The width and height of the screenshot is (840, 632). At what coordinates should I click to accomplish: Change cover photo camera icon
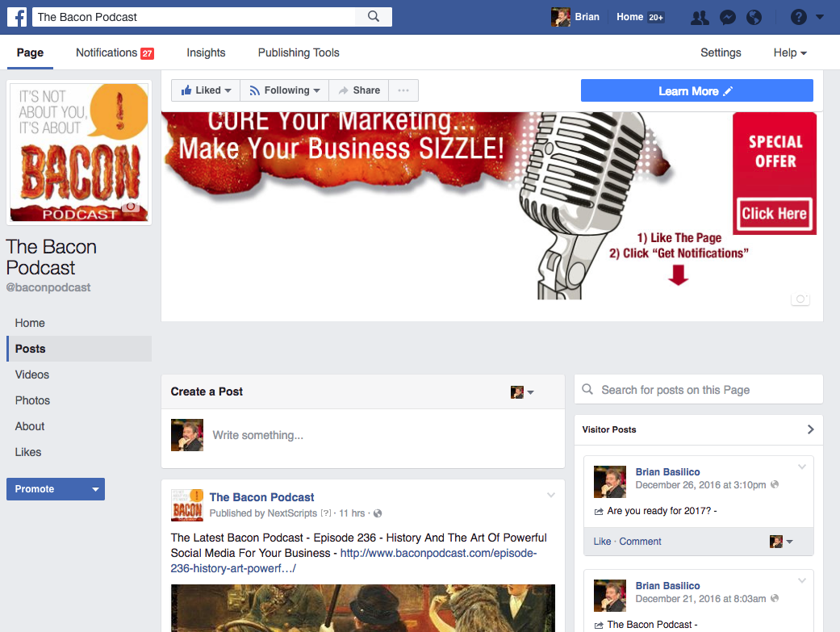pos(800,299)
